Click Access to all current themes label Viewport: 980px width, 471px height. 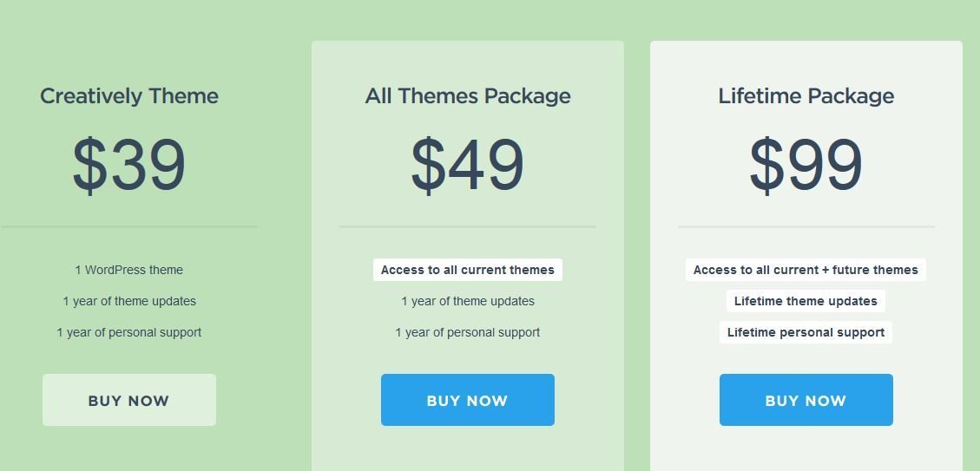click(x=468, y=270)
